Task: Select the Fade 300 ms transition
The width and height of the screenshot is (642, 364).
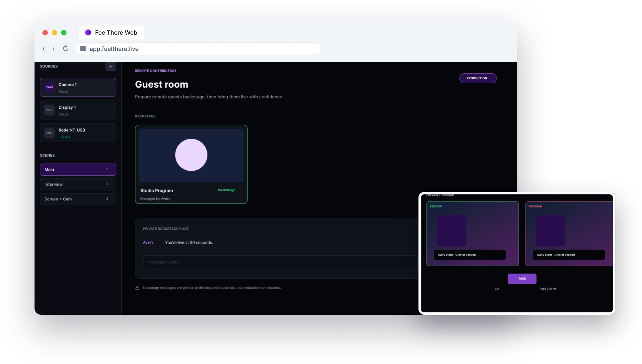Action: click(548, 289)
